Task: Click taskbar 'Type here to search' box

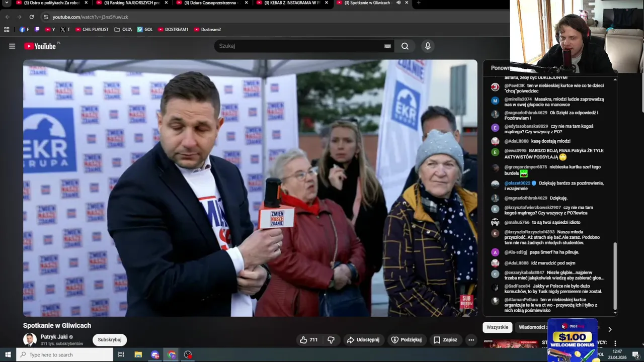Action: (65, 355)
